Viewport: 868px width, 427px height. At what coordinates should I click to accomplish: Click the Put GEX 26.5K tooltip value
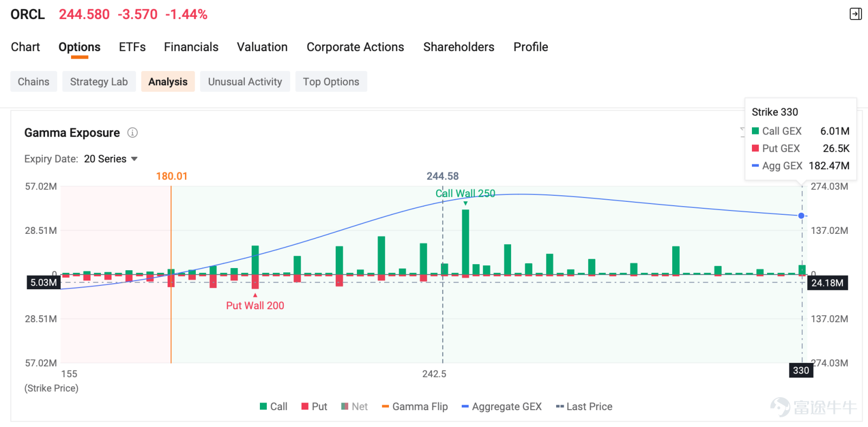(x=836, y=148)
